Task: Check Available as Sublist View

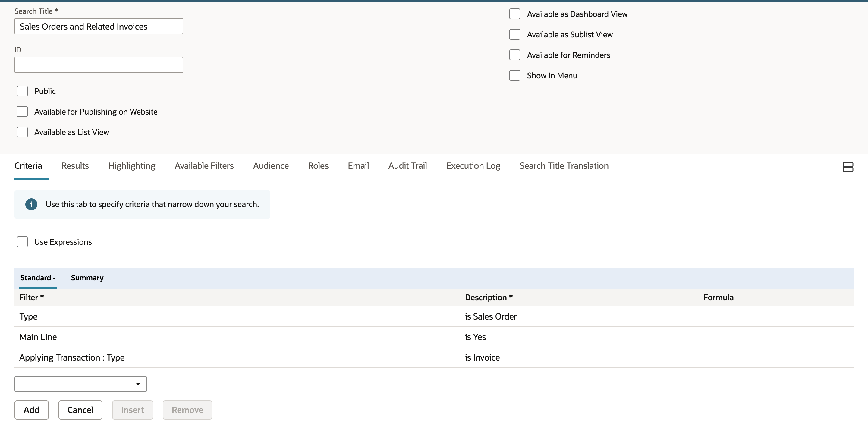Action: click(x=514, y=34)
